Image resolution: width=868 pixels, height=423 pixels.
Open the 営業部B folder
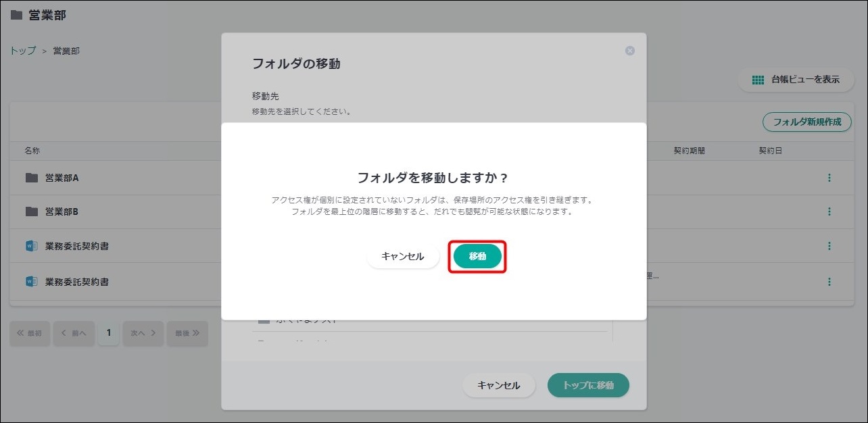click(62, 211)
